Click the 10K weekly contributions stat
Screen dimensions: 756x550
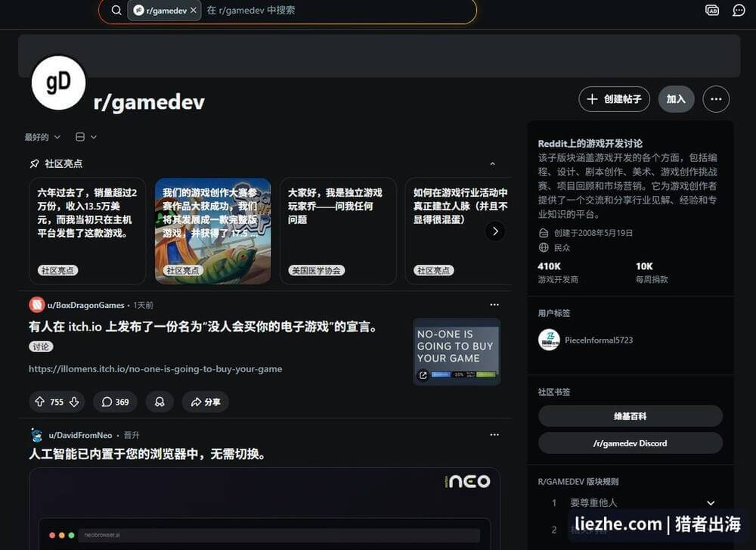(652, 272)
